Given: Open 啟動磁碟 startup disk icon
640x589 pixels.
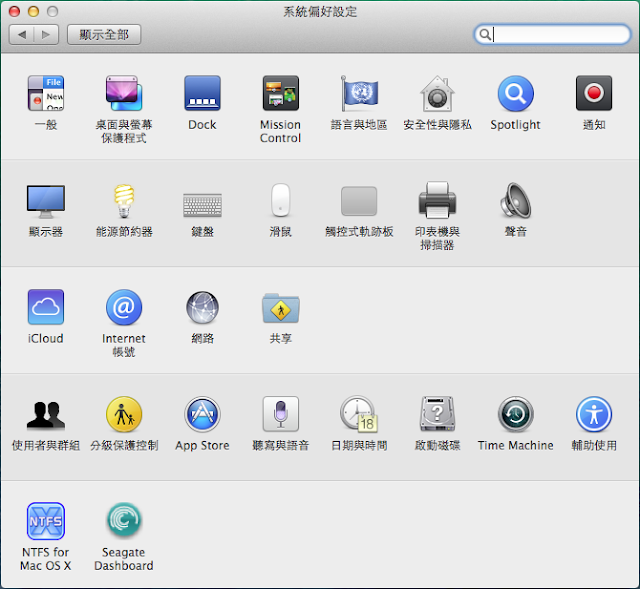Looking at the screenshot, I should pyautogui.click(x=438, y=414).
